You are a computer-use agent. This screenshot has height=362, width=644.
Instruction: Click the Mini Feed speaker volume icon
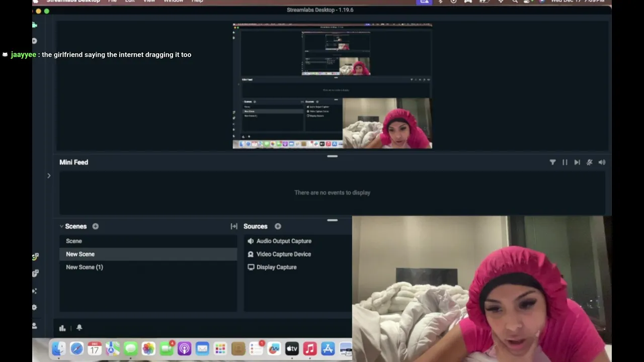[602, 162]
